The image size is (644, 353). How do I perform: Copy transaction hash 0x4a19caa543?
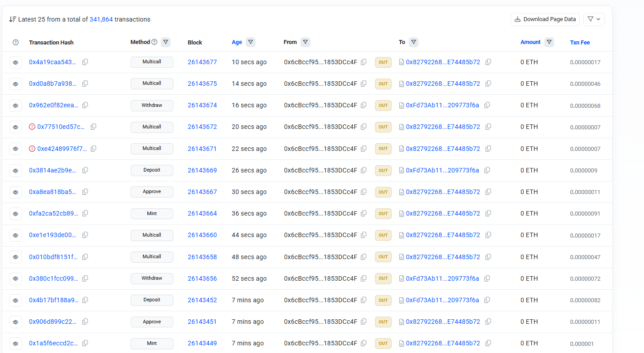(x=85, y=62)
